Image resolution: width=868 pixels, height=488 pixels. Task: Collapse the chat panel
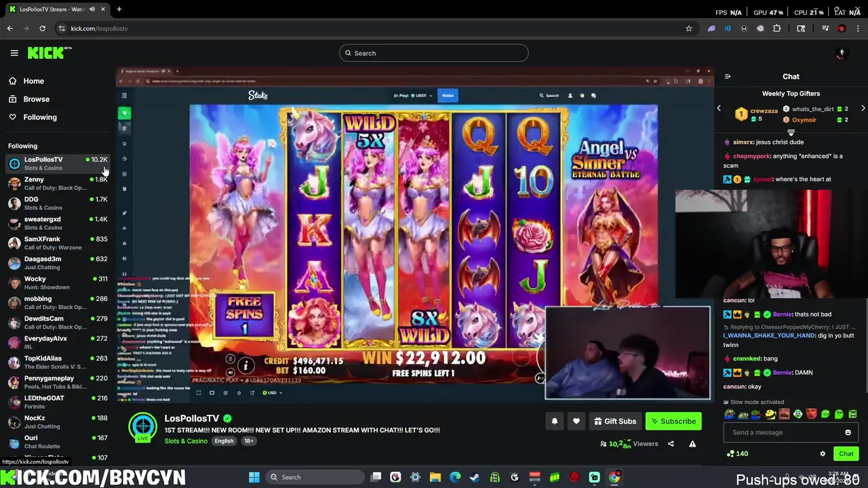pos(727,77)
